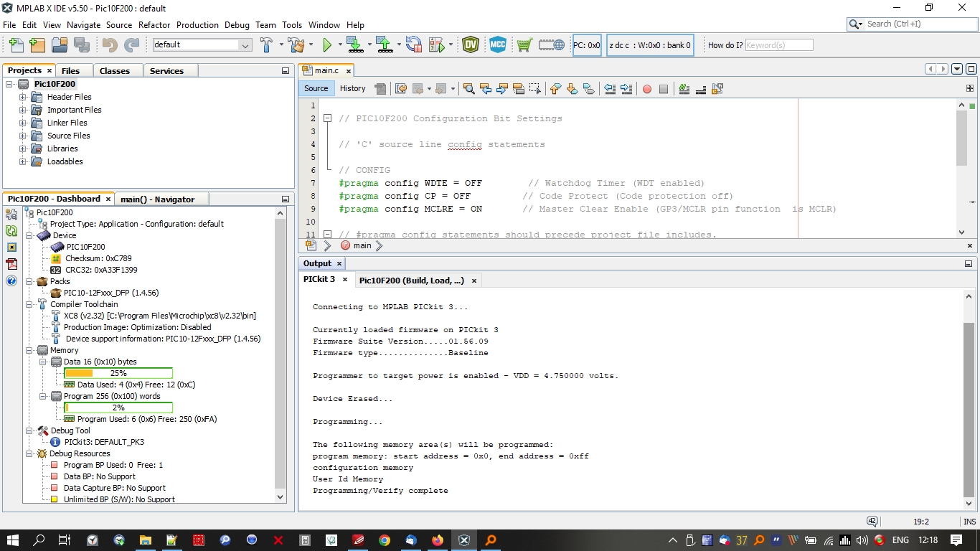The image size is (980, 551).
Task: Click the Search (Ctrl+I) input field
Action: click(911, 24)
